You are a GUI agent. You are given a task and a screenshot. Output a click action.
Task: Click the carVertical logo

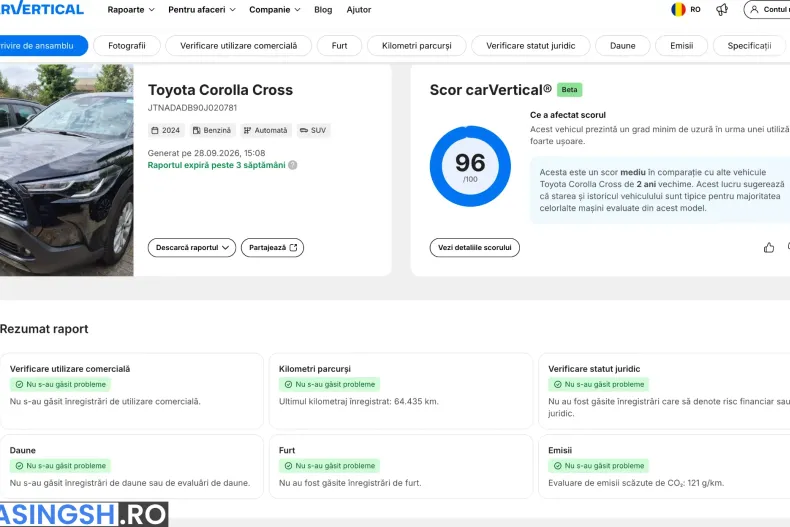click(41, 9)
